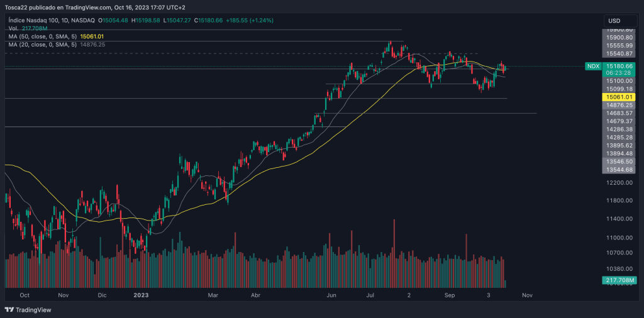Click the green 217.708M volume axis label
The width and height of the screenshot is (644, 318).
(x=619, y=280)
